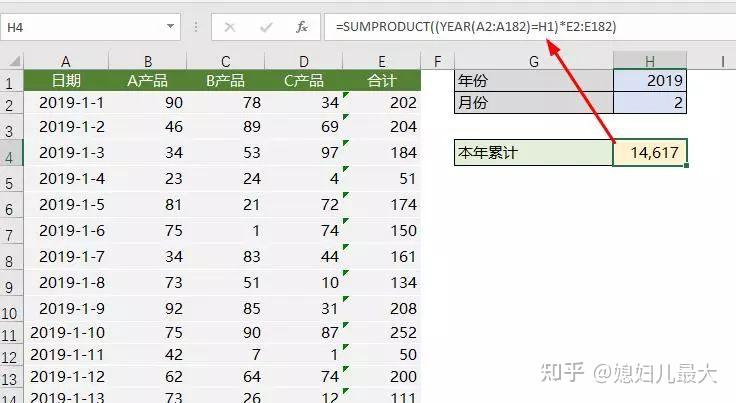Image resolution: width=736 pixels, height=403 pixels.
Task: Select A产品 cell in the 2019-1-5 row
Action: 147,205
